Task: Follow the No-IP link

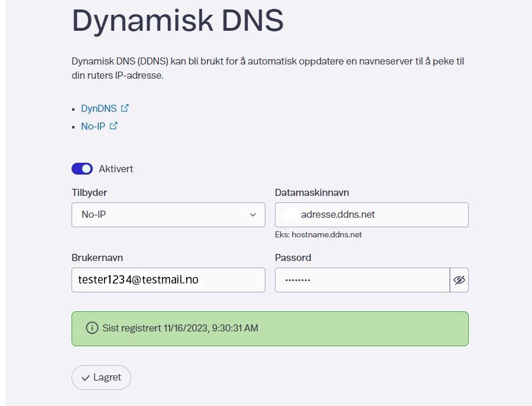Action: 92,126
